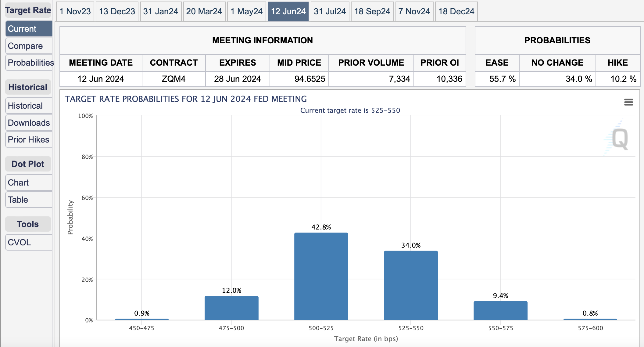Select the 1 Nov23 meeting tab
Viewport: 644px width, 347px height.
click(x=75, y=12)
